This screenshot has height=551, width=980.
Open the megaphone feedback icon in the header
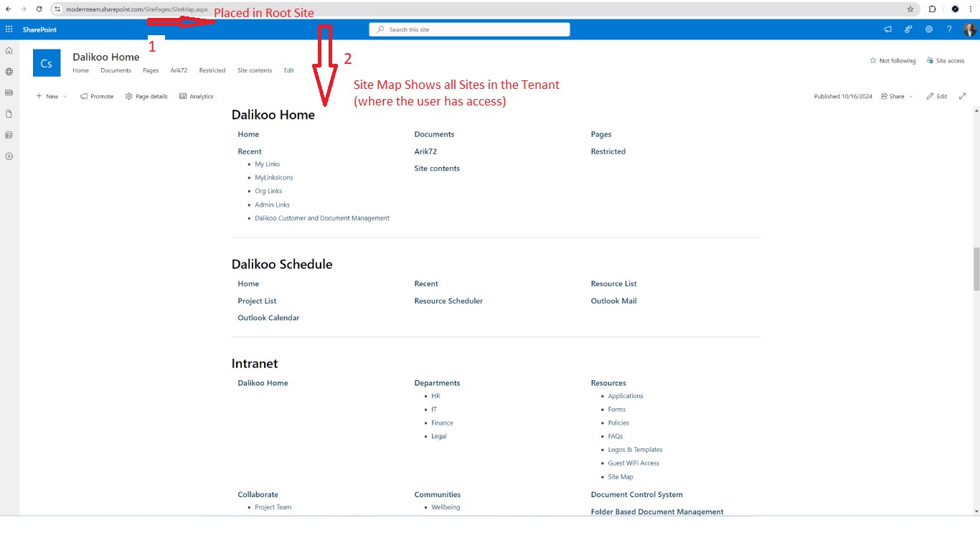coord(888,29)
